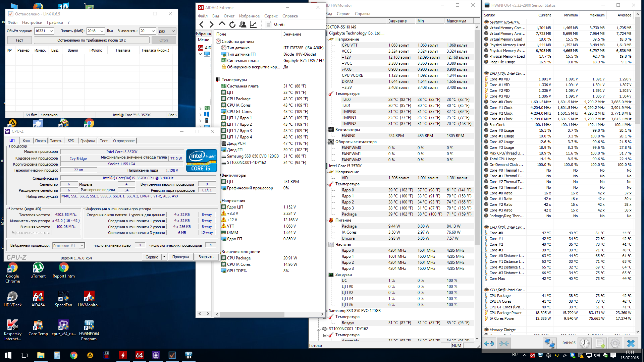Viewport: 644px width, 362px height.
Task: Close HWiNFO sensors with blue X icon
Action: click(631, 343)
